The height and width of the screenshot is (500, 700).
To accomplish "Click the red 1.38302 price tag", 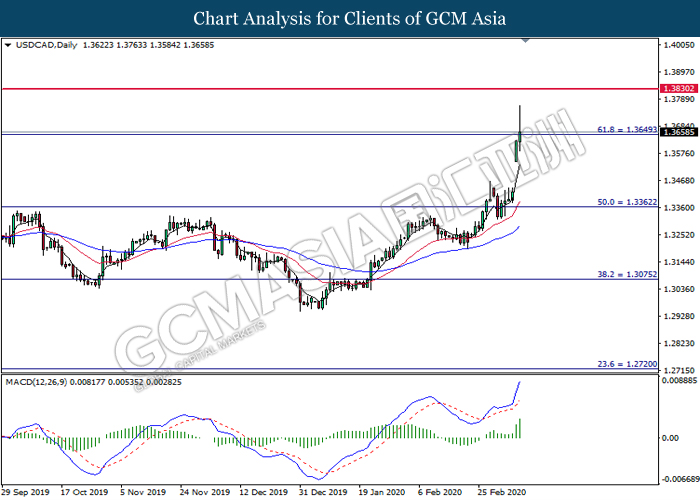I will (679, 88).
